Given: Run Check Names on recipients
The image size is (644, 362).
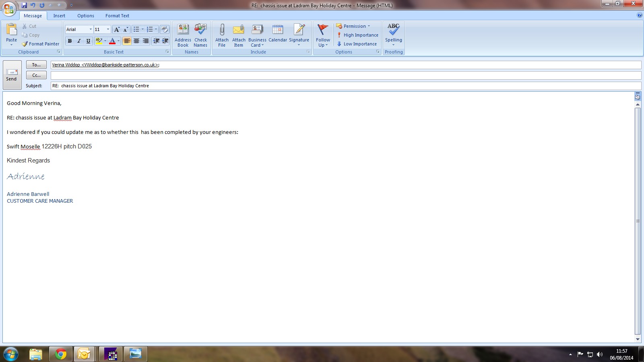Looking at the screenshot, I should (200, 35).
